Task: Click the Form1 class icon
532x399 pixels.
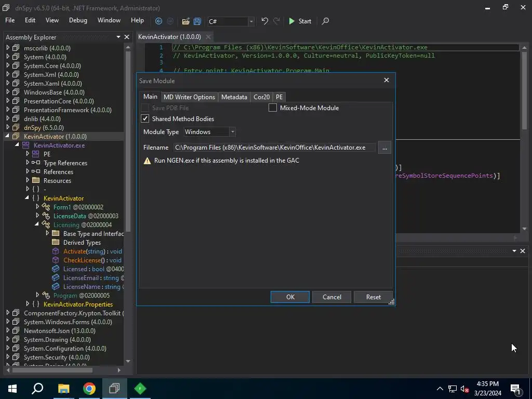Action: [46, 207]
